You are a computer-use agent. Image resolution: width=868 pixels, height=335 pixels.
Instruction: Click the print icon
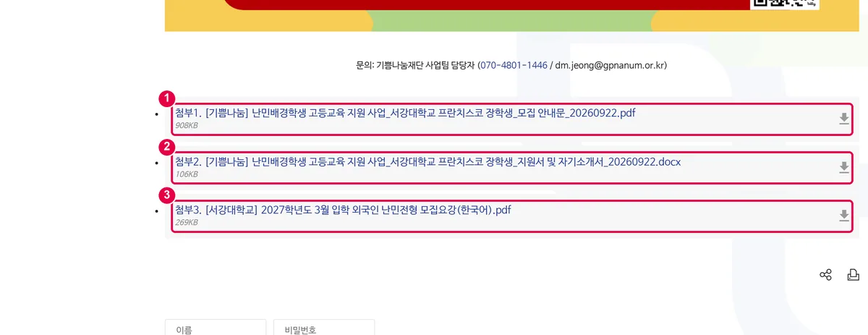pos(854,275)
